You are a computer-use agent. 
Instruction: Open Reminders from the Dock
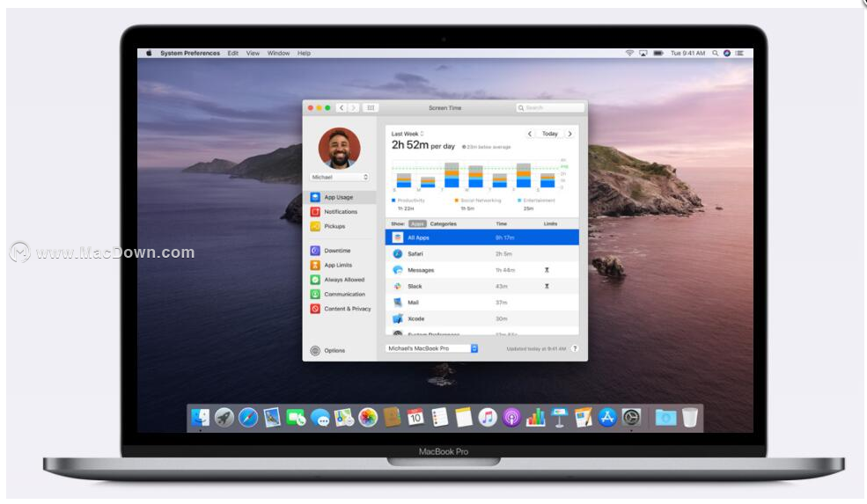tap(439, 418)
